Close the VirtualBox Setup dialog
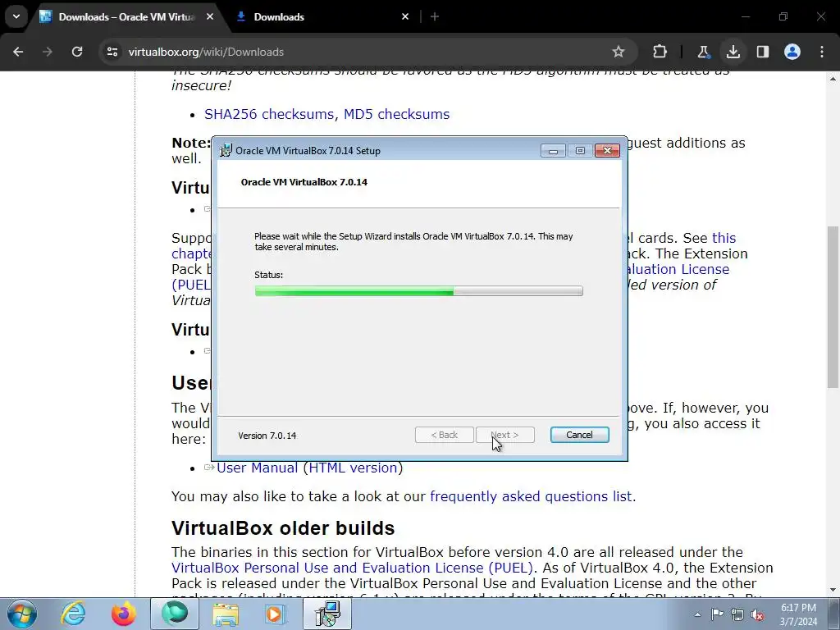Viewport: 840px width, 630px height. tap(608, 151)
